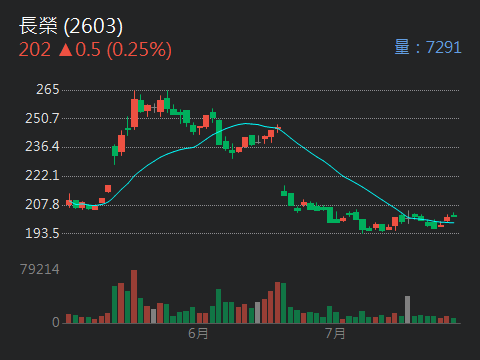Click the 7月 date axis label
480x360 pixels.
335,333
